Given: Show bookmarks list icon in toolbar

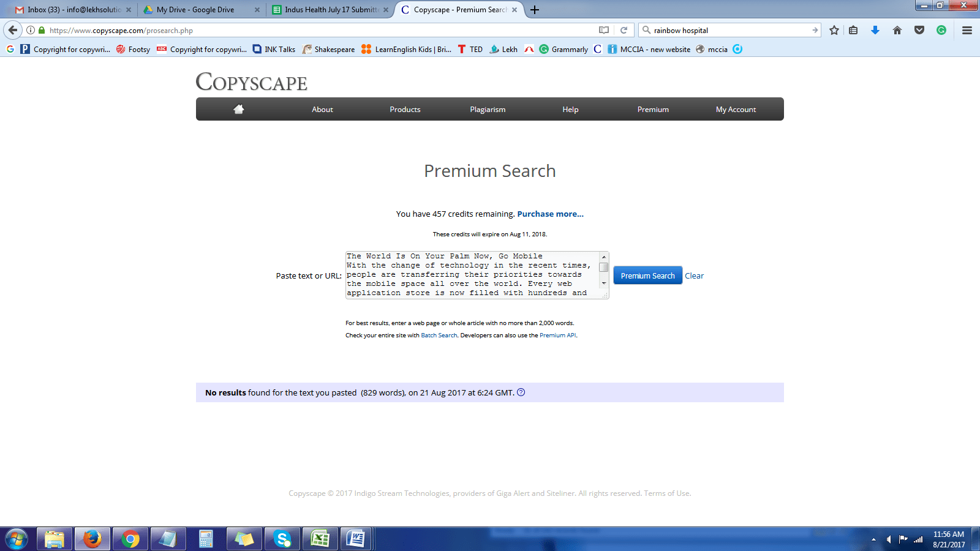Looking at the screenshot, I should click(x=853, y=30).
